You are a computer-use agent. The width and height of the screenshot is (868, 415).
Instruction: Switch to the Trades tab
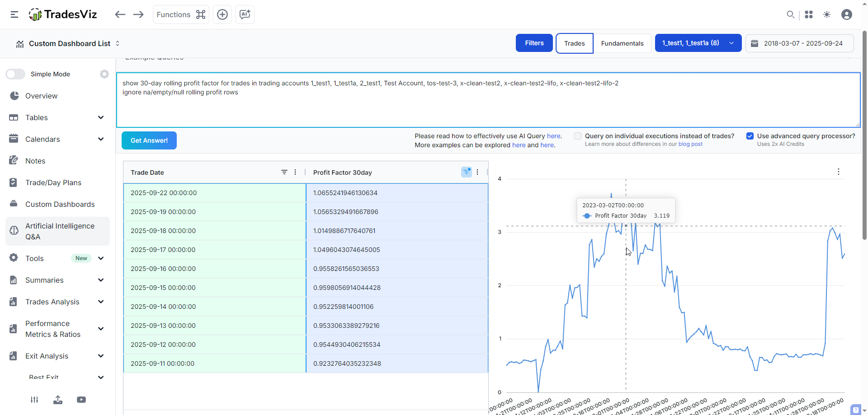click(575, 43)
